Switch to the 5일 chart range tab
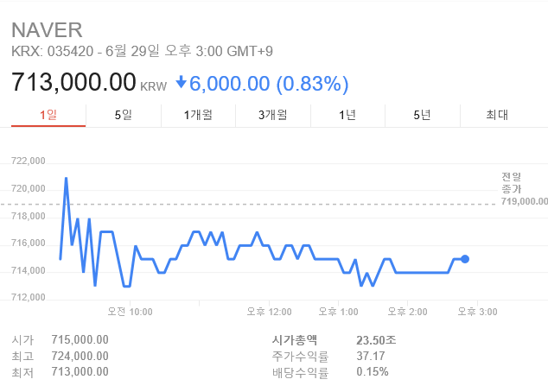 pos(124,115)
